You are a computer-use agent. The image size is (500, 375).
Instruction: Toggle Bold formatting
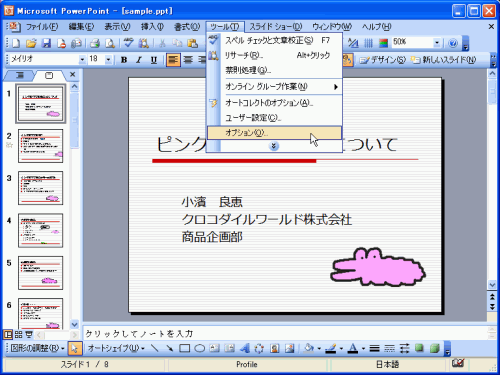(124, 60)
